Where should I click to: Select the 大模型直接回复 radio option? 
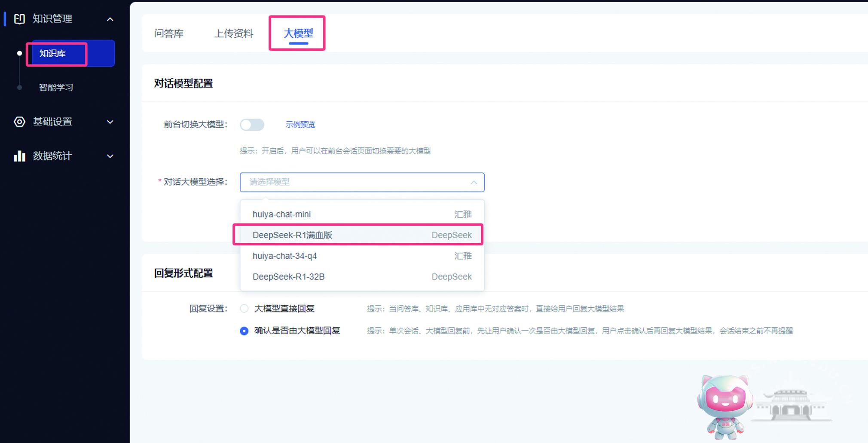pos(244,309)
